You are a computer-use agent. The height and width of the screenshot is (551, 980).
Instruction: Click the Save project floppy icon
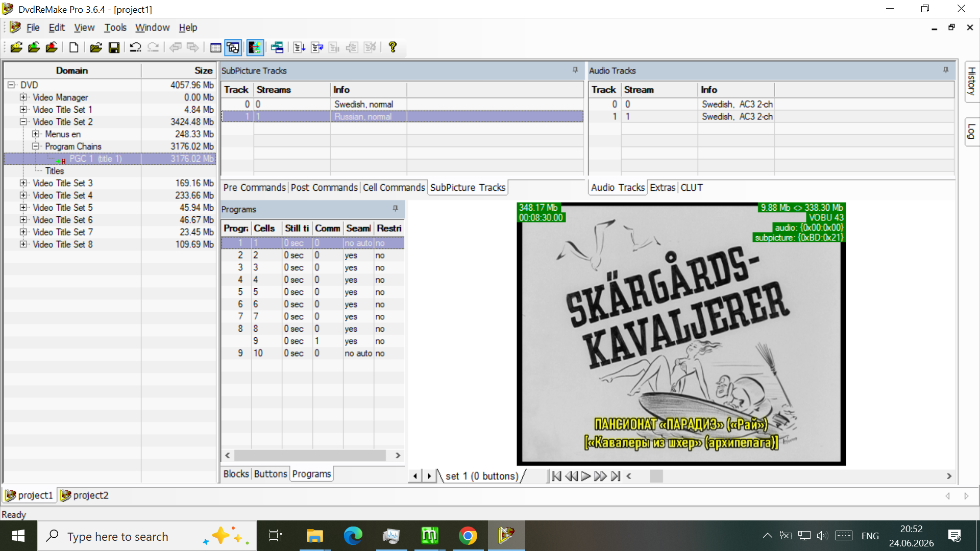pos(114,47)
